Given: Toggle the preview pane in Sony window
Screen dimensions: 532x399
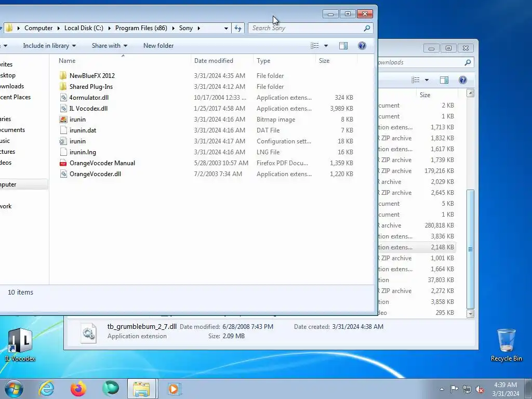Looking at the screenshot, I should 343,46.
